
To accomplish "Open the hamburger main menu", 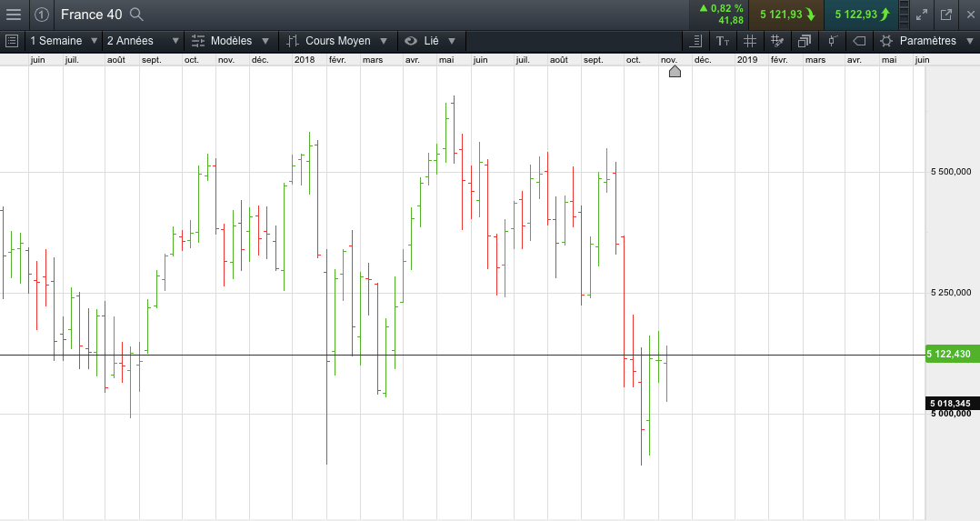I will (x=13, y=15).
